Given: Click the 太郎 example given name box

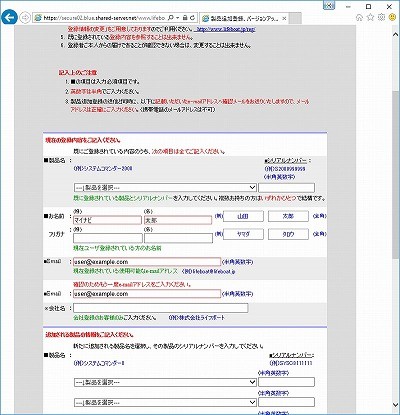Looking at the screenshot, I should click(288, 216).
